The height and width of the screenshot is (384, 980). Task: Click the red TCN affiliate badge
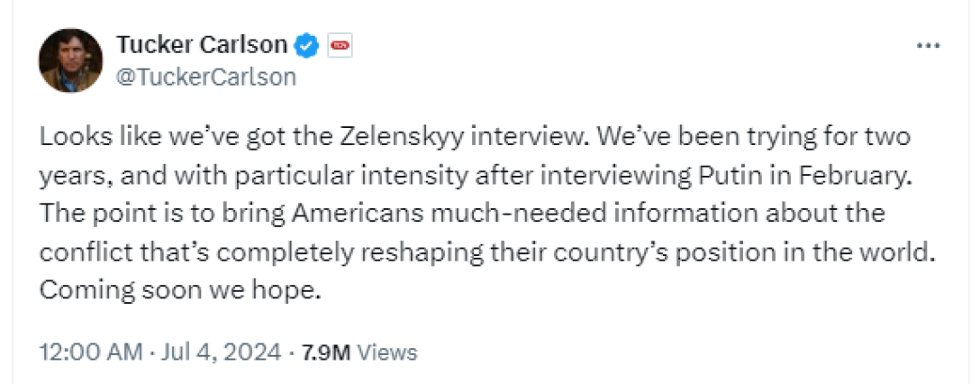pos(340,44)
